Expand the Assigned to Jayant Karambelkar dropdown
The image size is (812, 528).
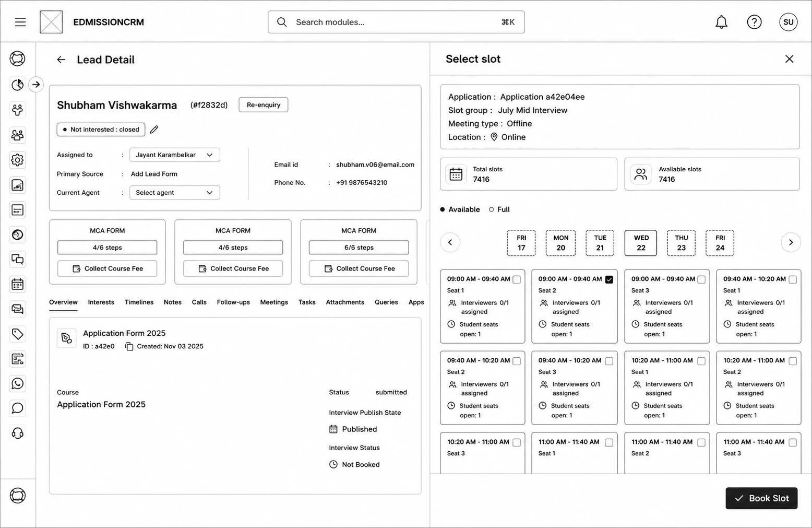click(x=175, y=155)
